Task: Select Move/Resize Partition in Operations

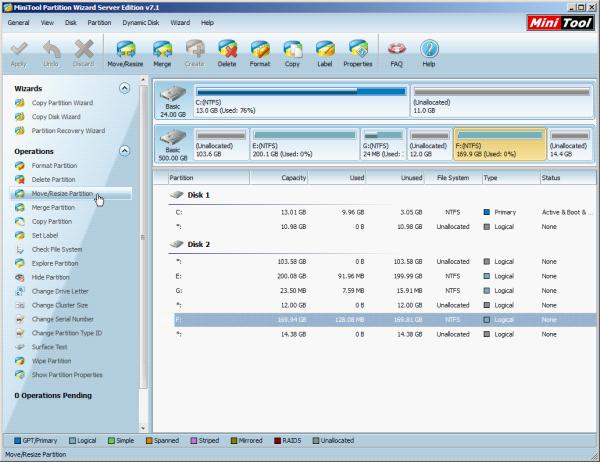Action: (x=71, y=194)
